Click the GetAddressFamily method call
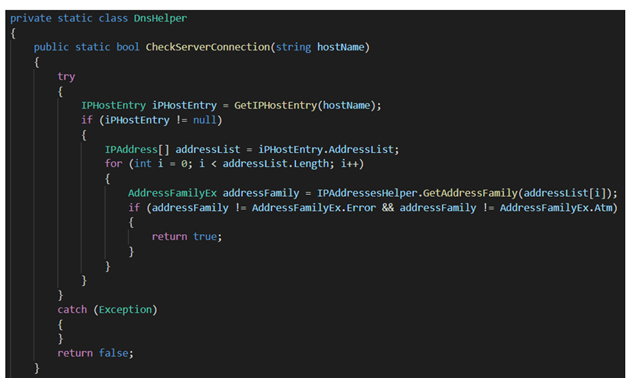This screenshot has height=380, width=628. click(470, 193)
